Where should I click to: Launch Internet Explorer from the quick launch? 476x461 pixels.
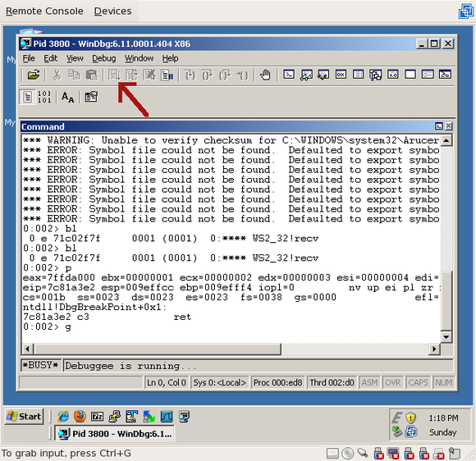[63, 417]
